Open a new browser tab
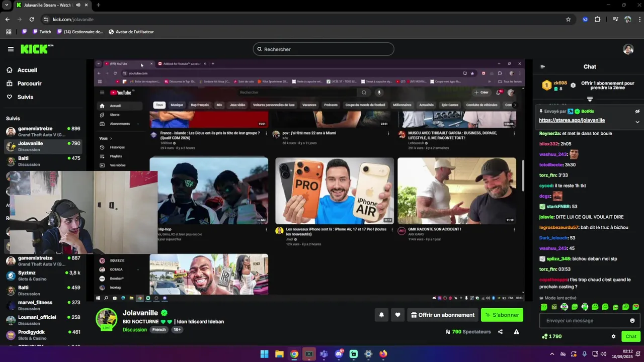The image size is (644, 362). point(98,5)
